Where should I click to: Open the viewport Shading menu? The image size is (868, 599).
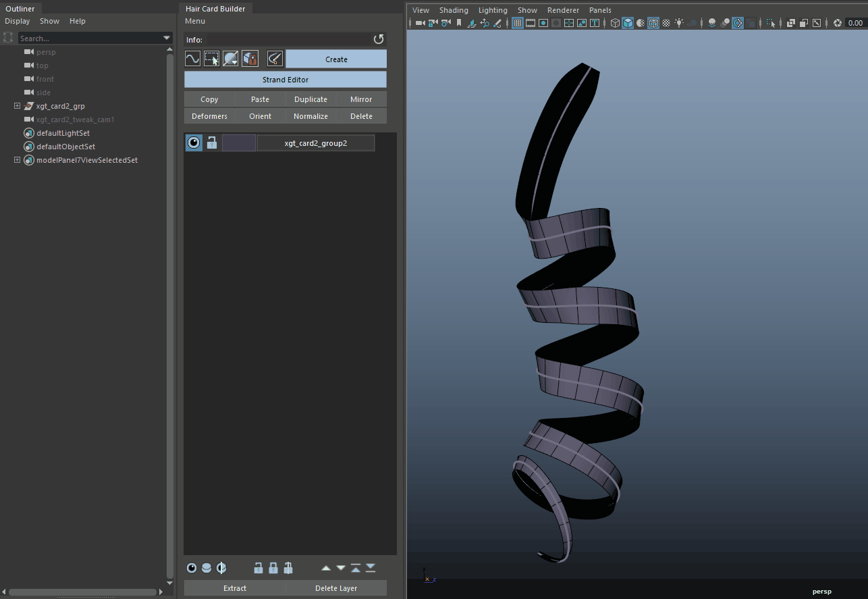(454, 10)
